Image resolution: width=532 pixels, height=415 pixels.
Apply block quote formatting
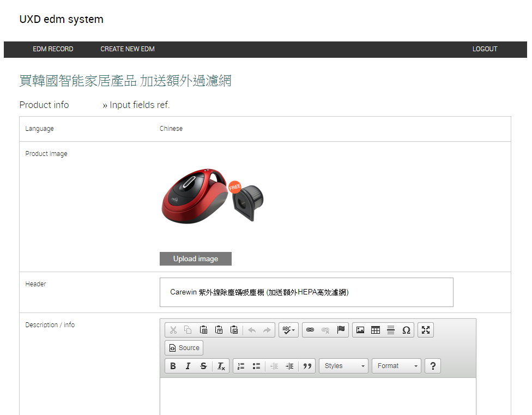click(x=307, y=366)
